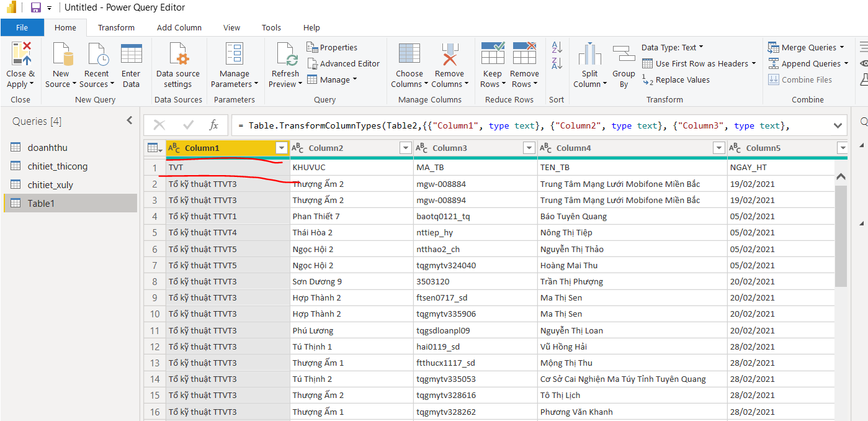Screen dimensions: 868x421
Task: Click the Remove Columns icon
Action: pos(449,55)
